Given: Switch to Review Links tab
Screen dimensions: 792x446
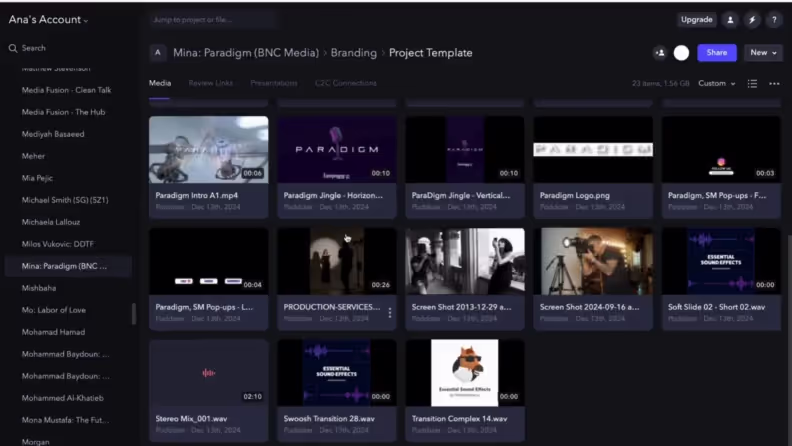Looking at the screenshot, I should point(211,83).
